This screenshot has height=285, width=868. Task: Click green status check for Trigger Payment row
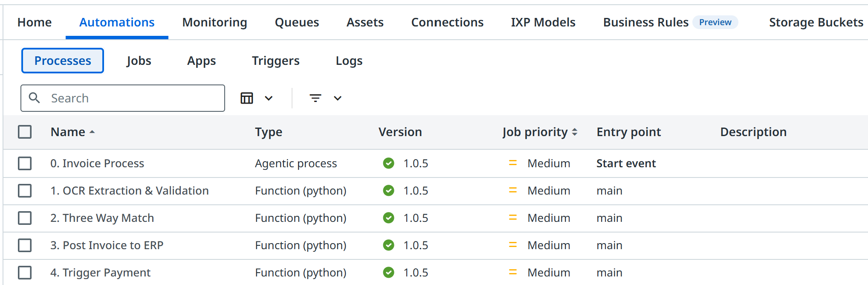(388, 273)
